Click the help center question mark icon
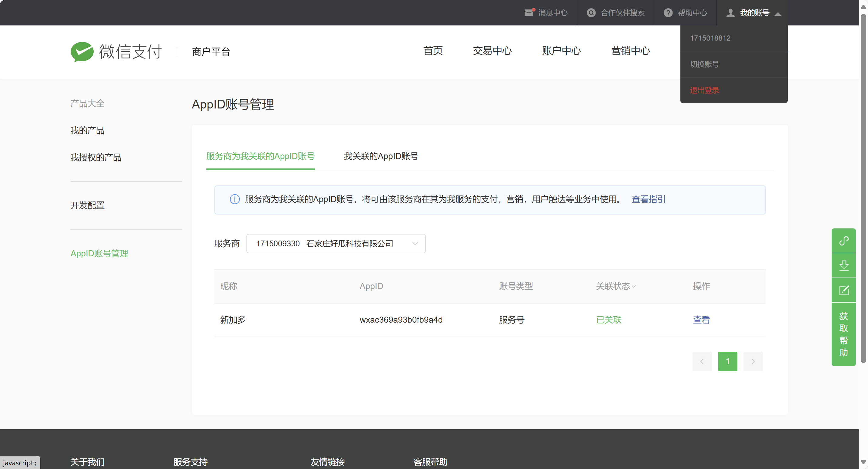This screenshot has height=469, width=868. (x=668, y=13)
